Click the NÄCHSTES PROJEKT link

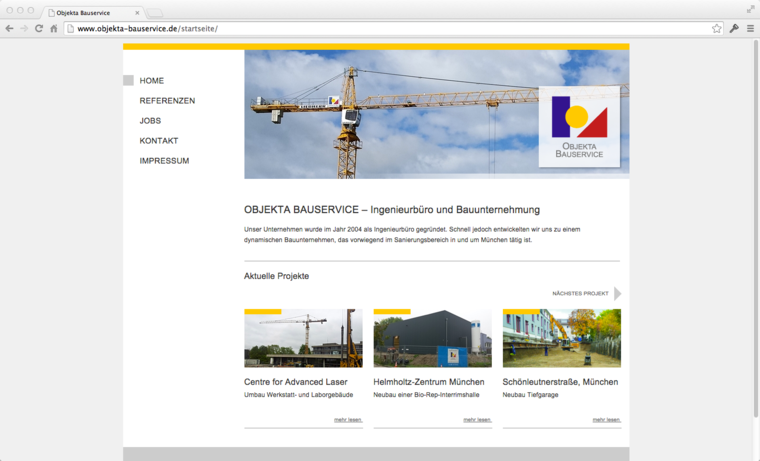(x=580, y=293)
